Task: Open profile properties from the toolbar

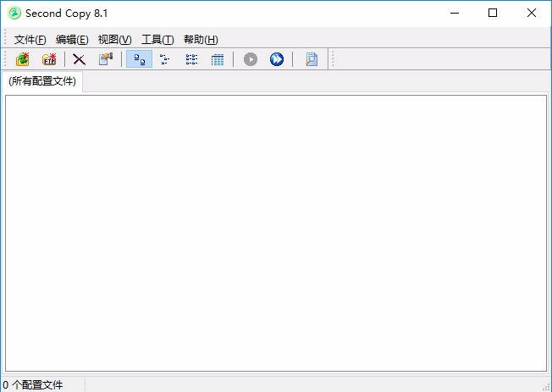Action: tap(106, 59)
